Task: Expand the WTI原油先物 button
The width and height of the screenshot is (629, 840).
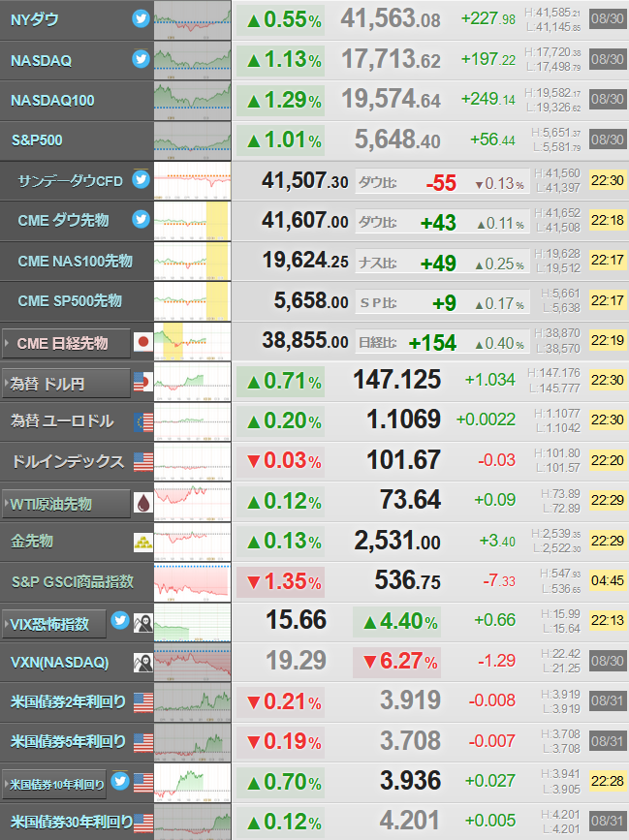Action: (x=67, y=504)
